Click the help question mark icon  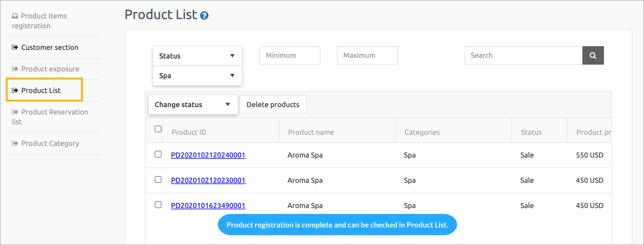[204, 16]
